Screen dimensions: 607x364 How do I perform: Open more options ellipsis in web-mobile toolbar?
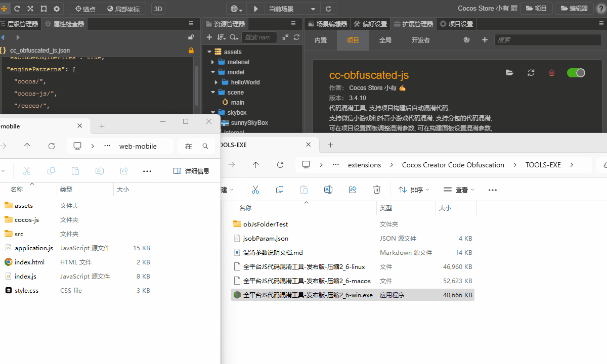147,171
